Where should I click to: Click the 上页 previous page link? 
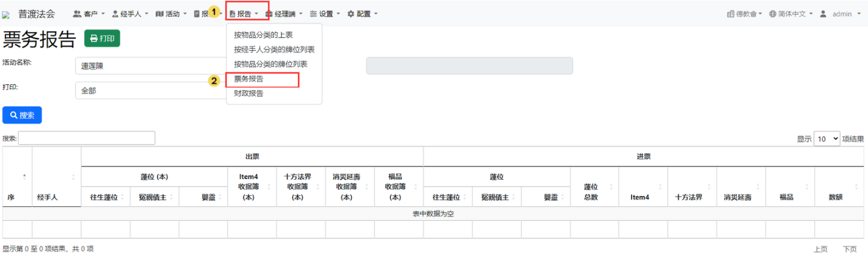[x=820, y=249]
